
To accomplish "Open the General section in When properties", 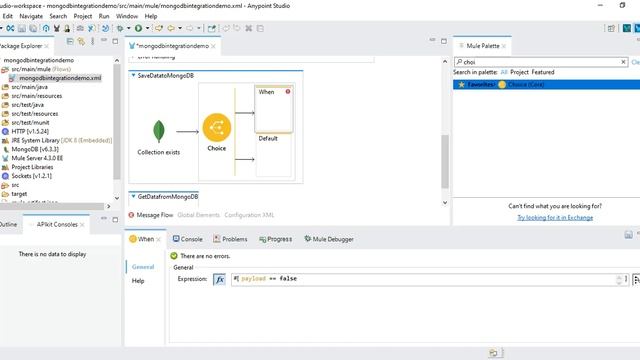I will click(x=143, y=267).
